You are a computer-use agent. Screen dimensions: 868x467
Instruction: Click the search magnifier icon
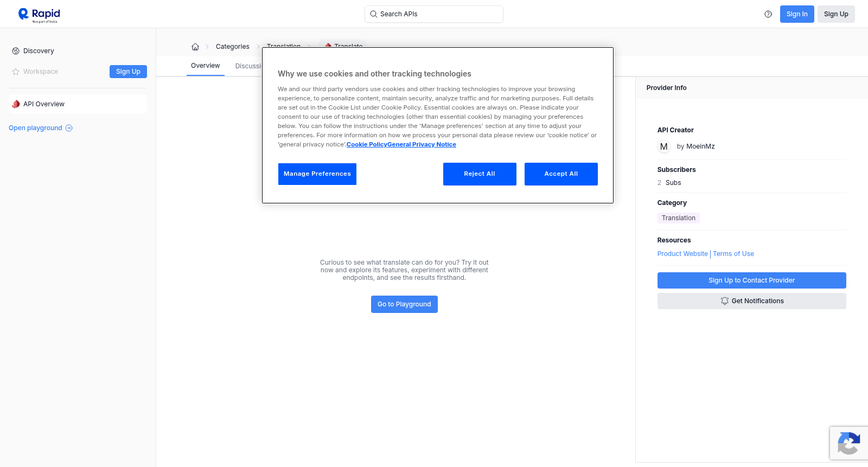(374, 14)
